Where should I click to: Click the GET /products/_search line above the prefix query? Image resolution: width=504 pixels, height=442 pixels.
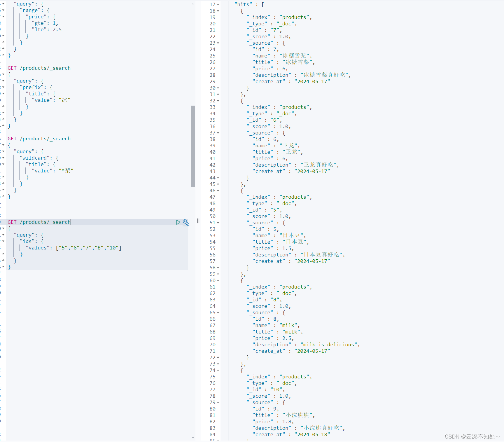[39, 68]
